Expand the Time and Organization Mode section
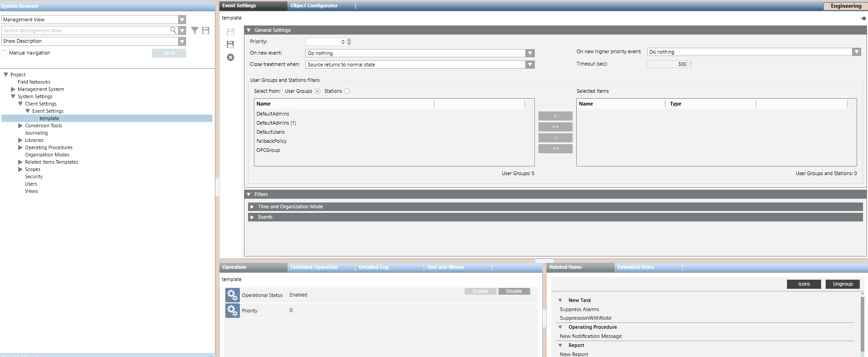Viewport: 868px width, 357px height. [x=252, y=206]
